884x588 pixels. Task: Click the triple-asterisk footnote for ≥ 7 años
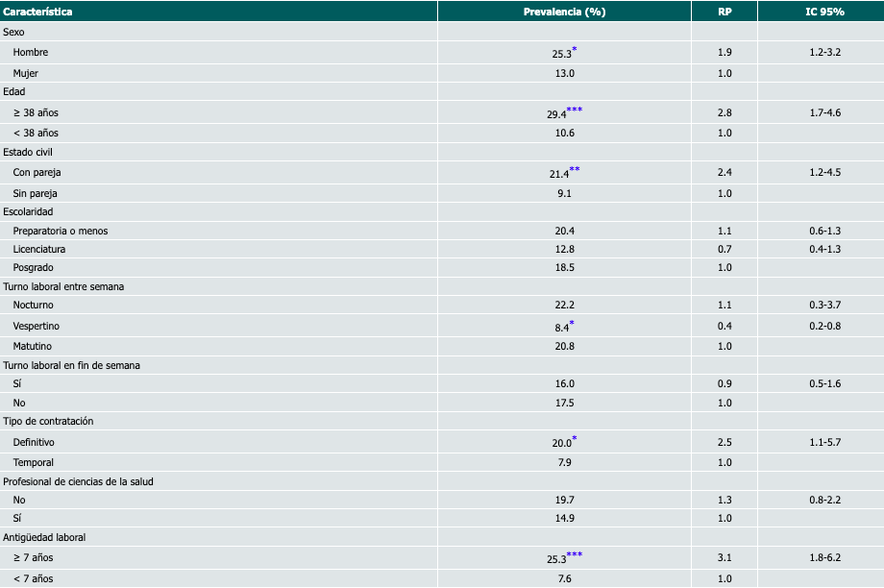575,554
